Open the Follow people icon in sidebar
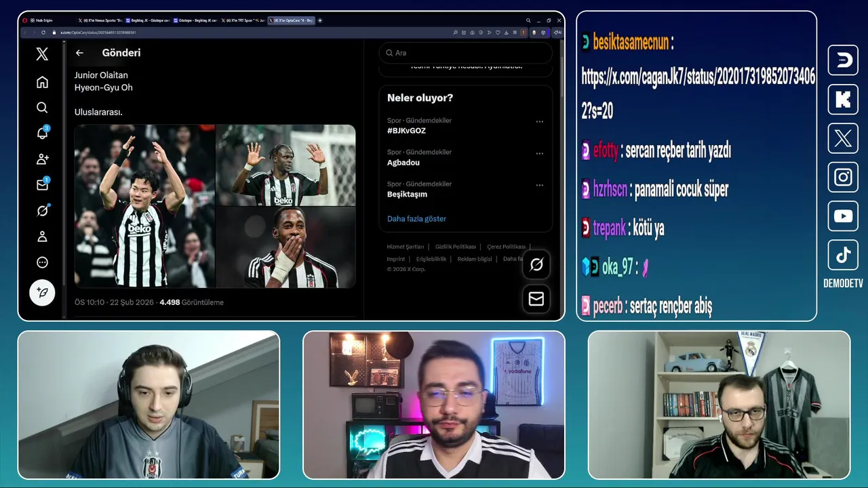The image size is (868, 488). [x=42, y=159]
